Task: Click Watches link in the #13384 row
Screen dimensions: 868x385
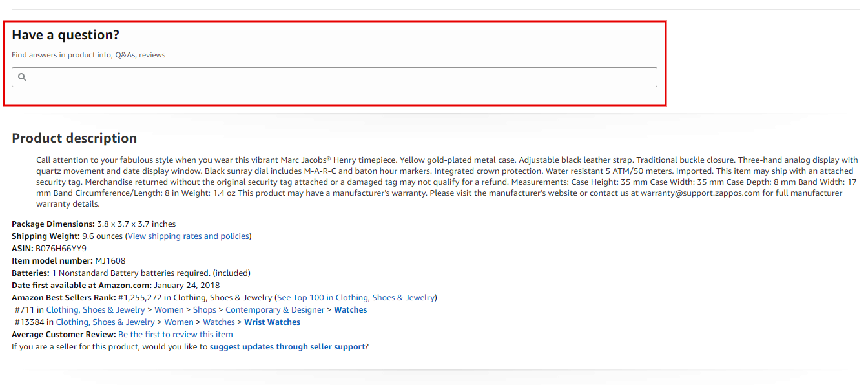Action: tap(219, 322)
